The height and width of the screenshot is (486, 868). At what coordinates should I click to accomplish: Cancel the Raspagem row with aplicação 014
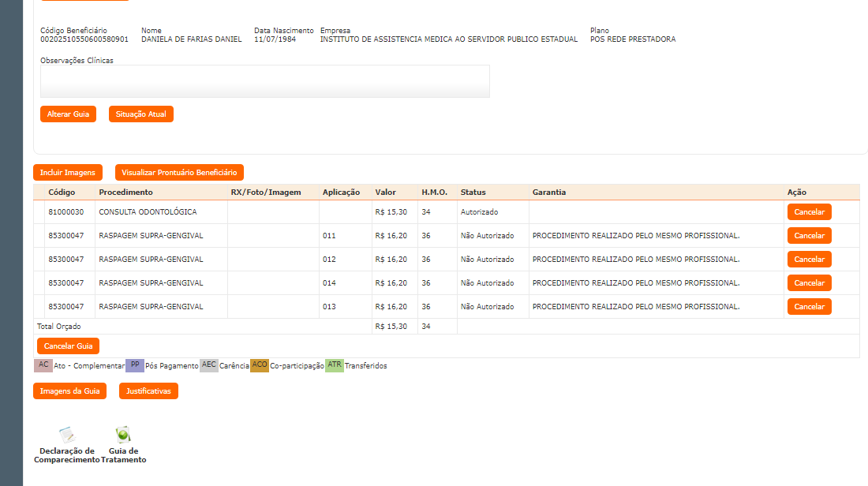click(810, 283)
